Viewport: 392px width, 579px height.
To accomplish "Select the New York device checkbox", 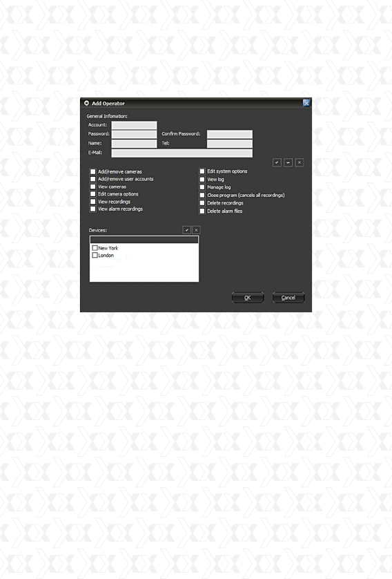I will (x=95, y=248).
